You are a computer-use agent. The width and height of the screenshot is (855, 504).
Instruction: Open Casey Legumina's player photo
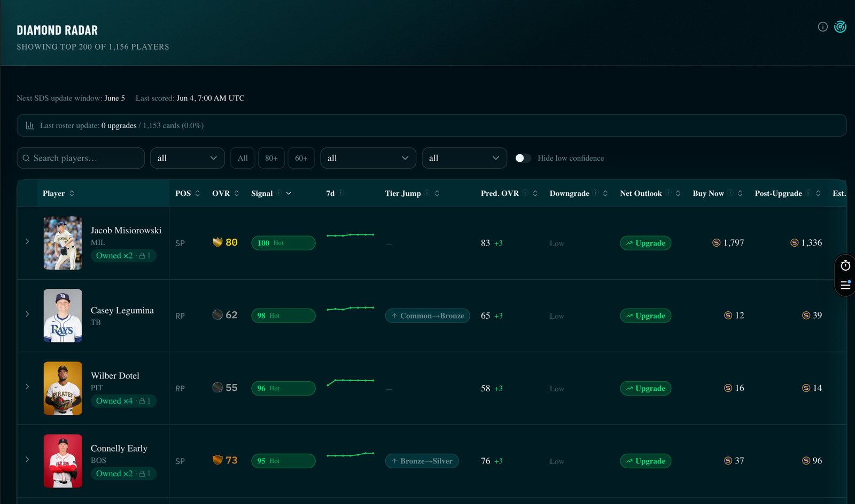63,316
